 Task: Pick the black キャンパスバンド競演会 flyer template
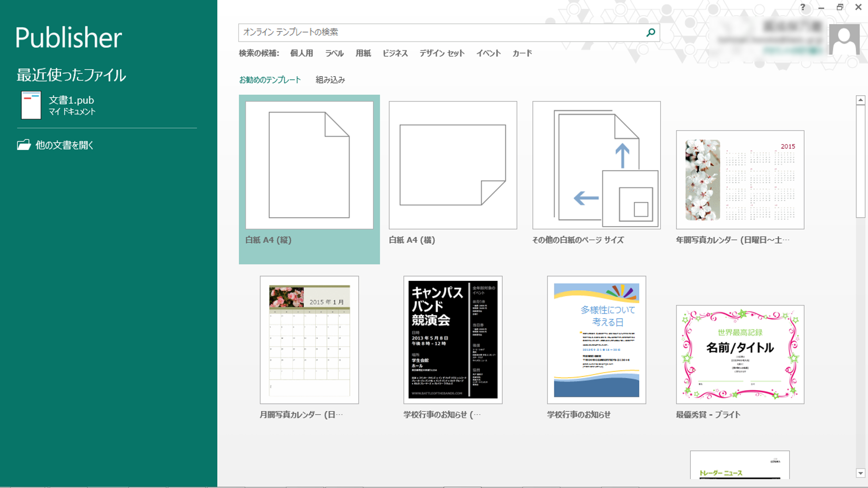point(452,340)
